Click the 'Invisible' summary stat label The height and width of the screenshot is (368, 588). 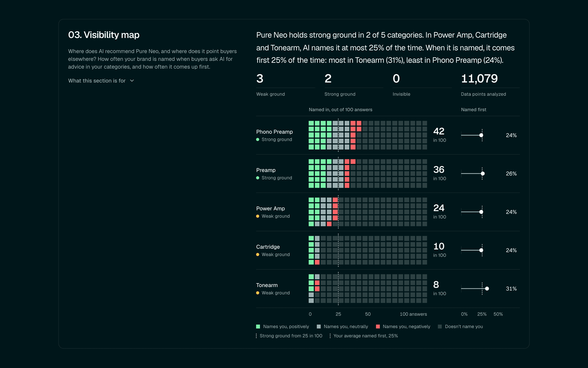pos(401,94)
